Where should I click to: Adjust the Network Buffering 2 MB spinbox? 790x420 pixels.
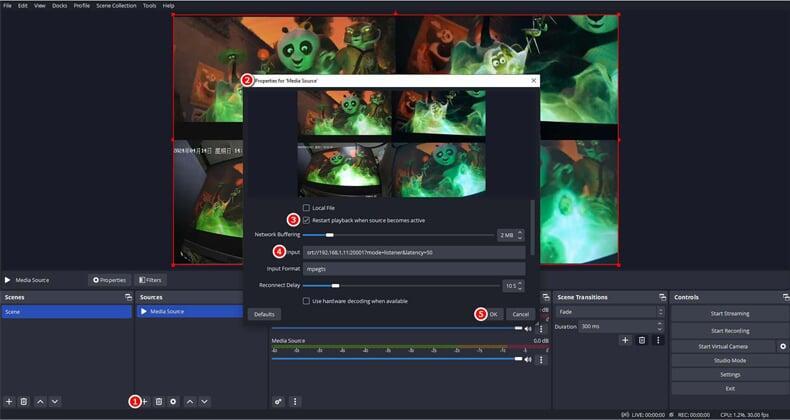511,235
